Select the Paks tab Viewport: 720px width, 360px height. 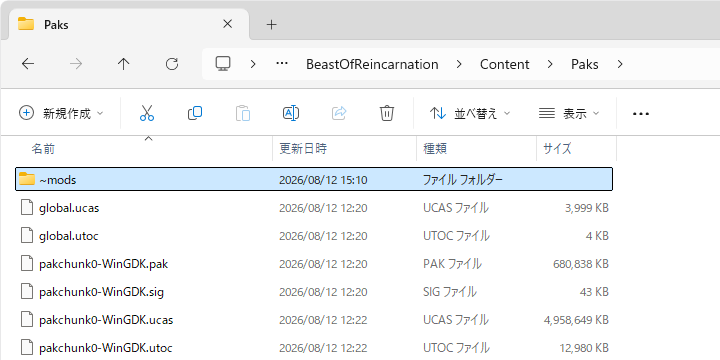point(129,24)
